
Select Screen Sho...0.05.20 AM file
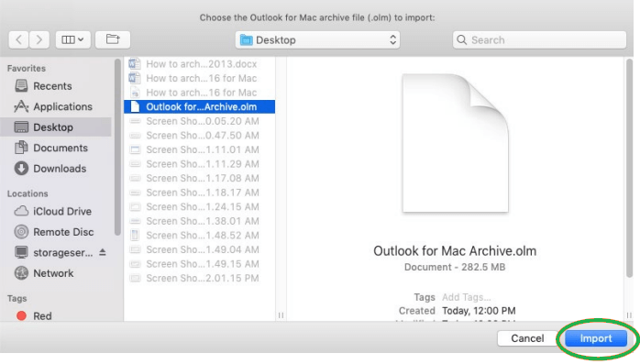(x=200, y=121)
